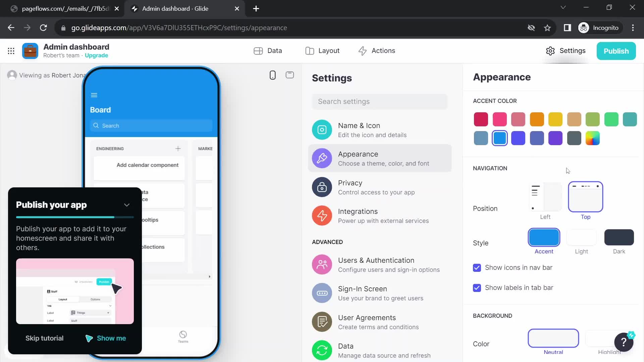
Task: Toggle Show labels in tab bar checkbox
Action: 477,288
